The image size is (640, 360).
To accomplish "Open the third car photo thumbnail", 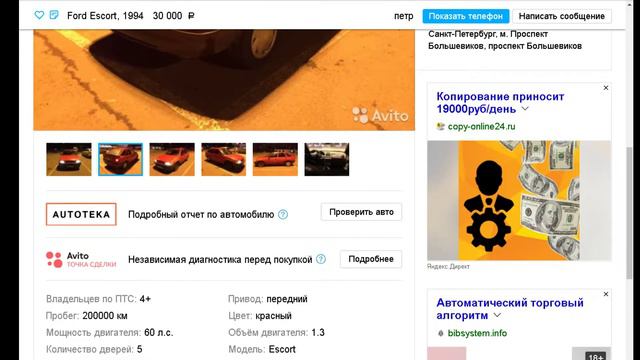I will [172, 160].
